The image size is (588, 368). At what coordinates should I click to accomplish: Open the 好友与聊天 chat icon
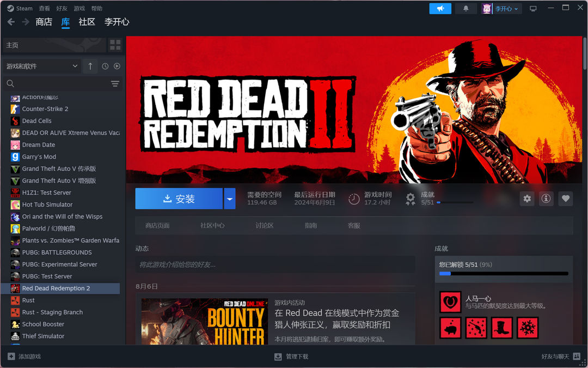pos(577,357)
